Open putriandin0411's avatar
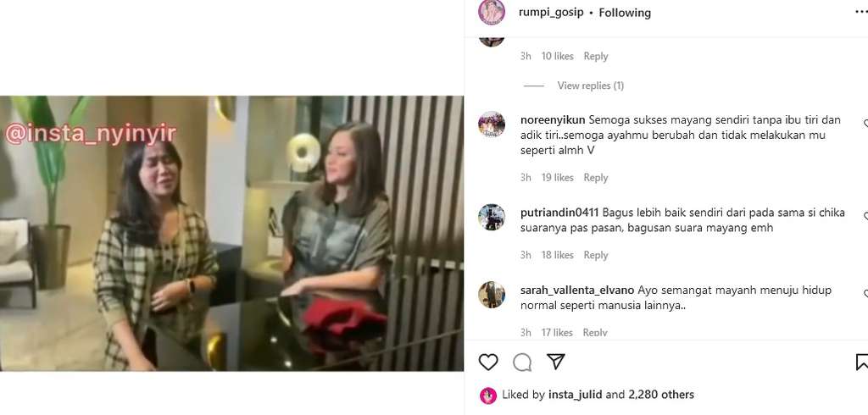 [492, 217]
